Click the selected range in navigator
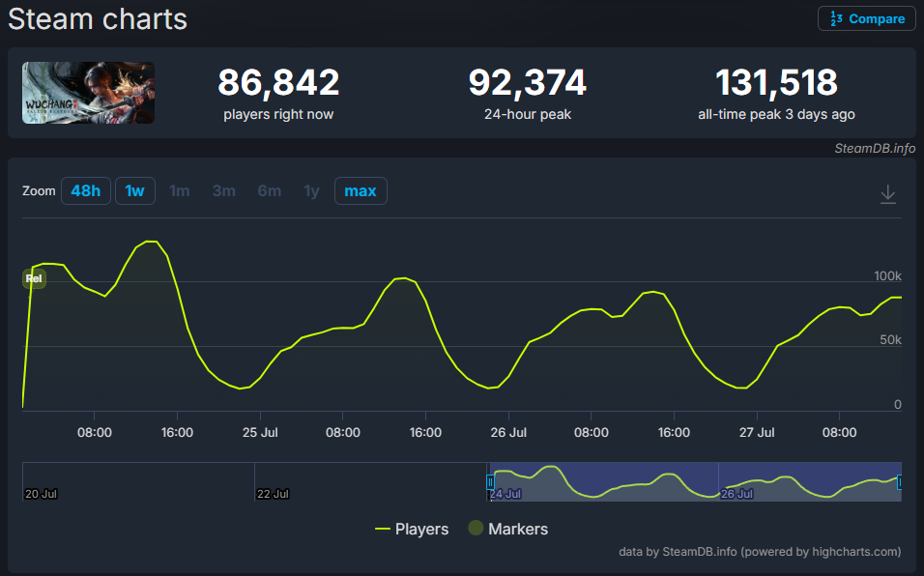Screen dimensions: 924x576 tap(695, 481)
